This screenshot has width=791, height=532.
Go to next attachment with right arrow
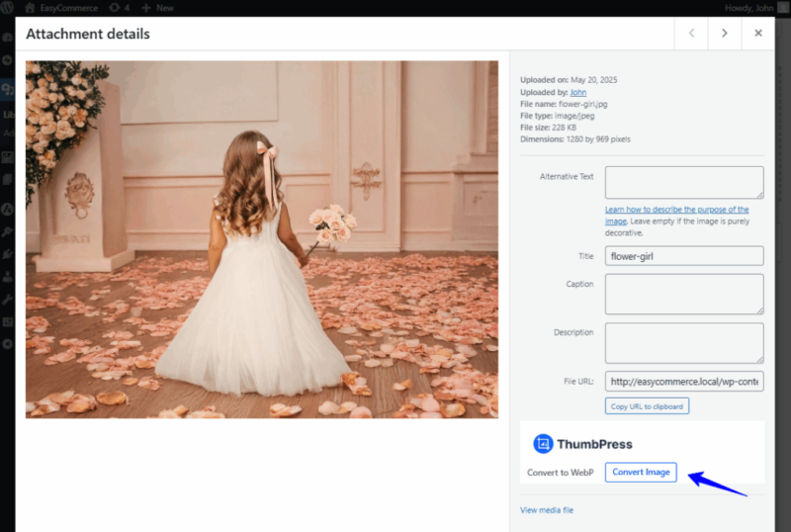(725, 33)
